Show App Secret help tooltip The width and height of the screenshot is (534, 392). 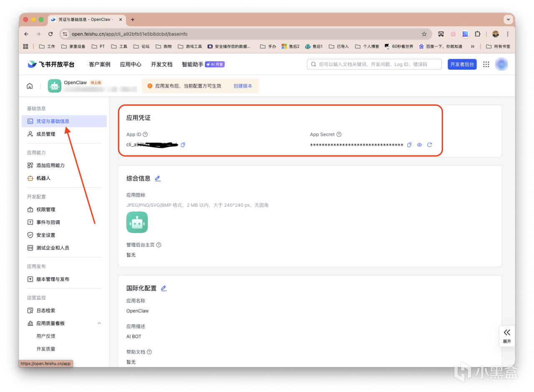point(339,134)
